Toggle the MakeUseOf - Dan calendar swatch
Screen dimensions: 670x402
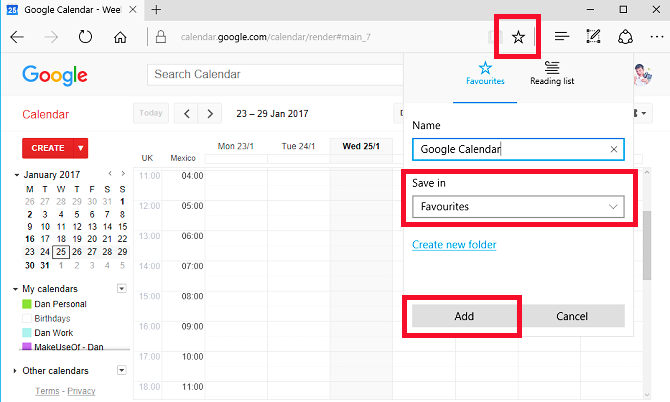(26, 346)
